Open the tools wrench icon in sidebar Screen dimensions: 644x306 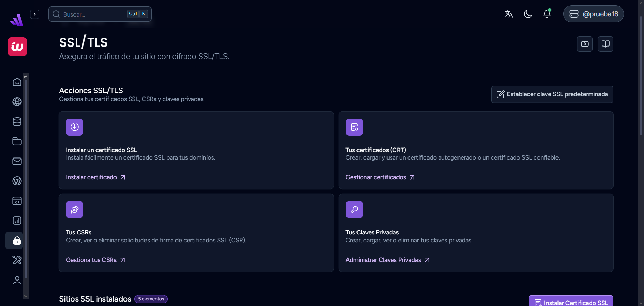click(17, 260)
